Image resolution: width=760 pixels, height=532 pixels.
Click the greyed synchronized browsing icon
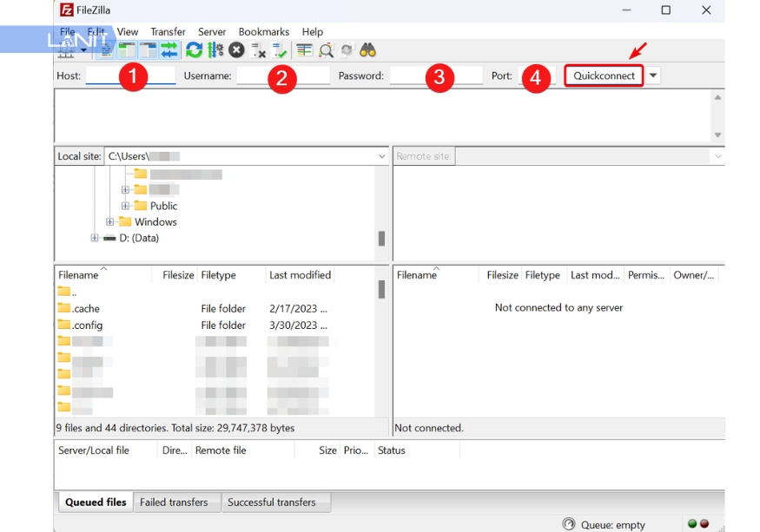(x=347, y=50)
